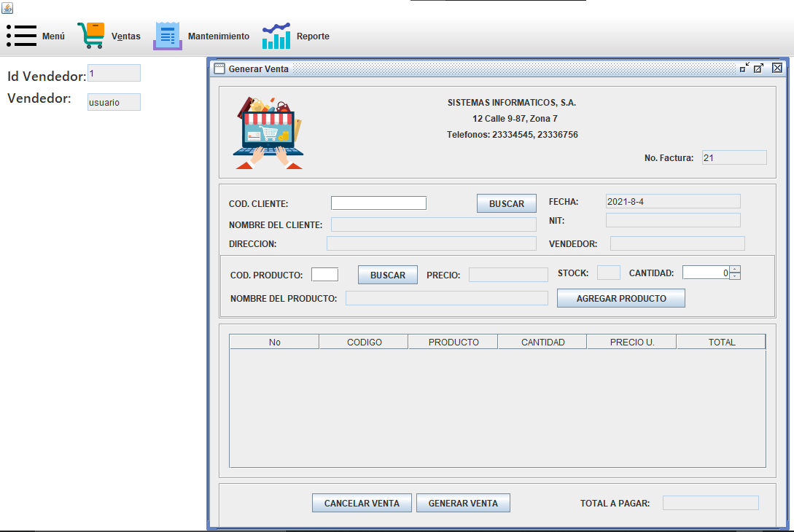The width and height of the screenshot is (794, 532).
Task: Decrease CANTIDAD using the down spinner arrow
Action: (x=736, y=275)
